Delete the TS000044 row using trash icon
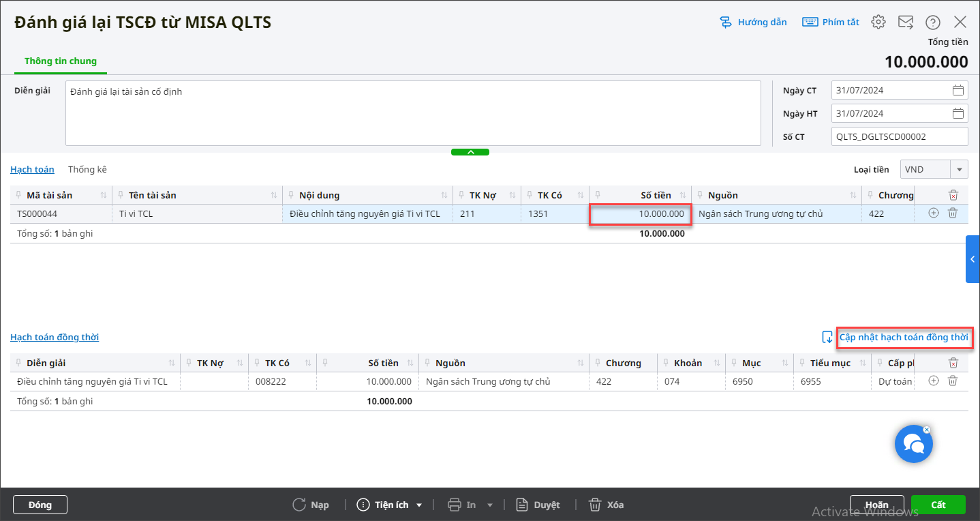This screenshot has width=980, height=521. (953, 213)
